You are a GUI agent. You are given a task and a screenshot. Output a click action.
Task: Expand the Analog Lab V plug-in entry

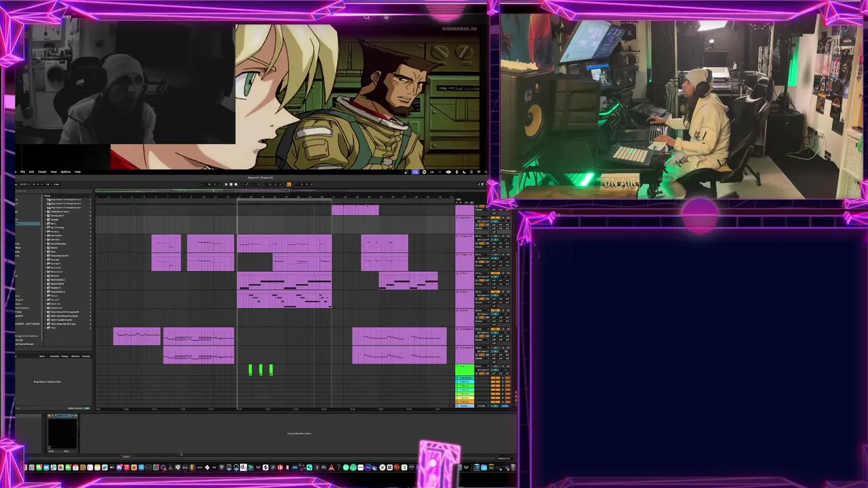click(x=45, y=216)
